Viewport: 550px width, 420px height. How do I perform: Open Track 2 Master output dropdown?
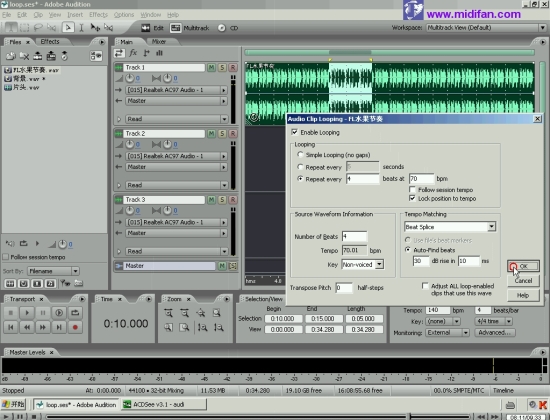coord(224,167)
